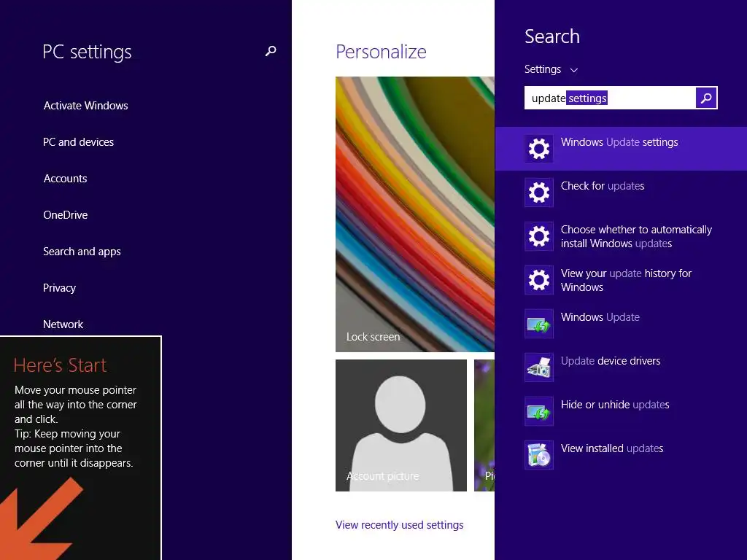747x560 pixels.
Task: Select the Update device drivers result
Action: tap(621, 367)
